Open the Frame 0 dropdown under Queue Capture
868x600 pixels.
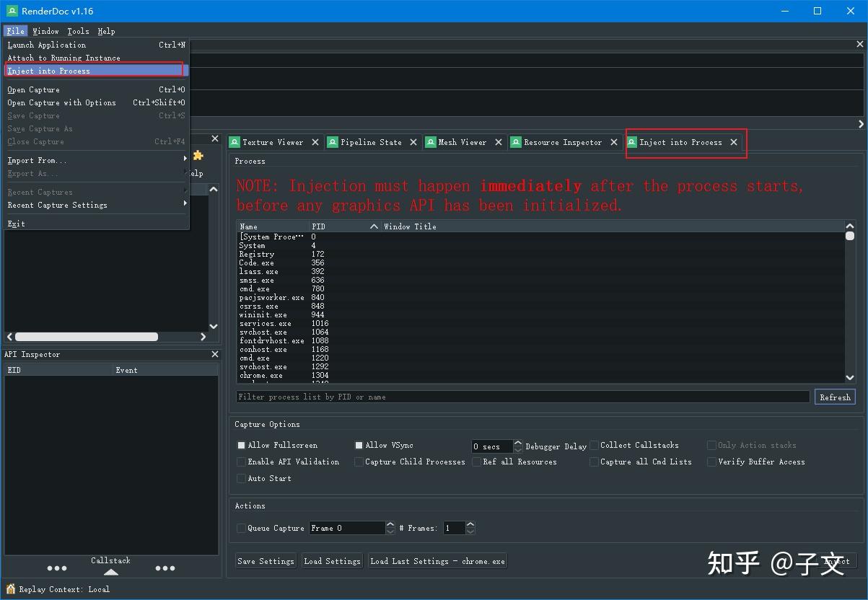click(x=389, y=528)
